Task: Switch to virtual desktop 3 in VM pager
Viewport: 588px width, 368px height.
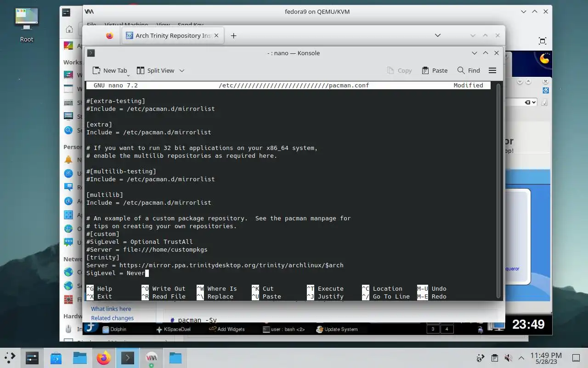Action: click(433, 329)
